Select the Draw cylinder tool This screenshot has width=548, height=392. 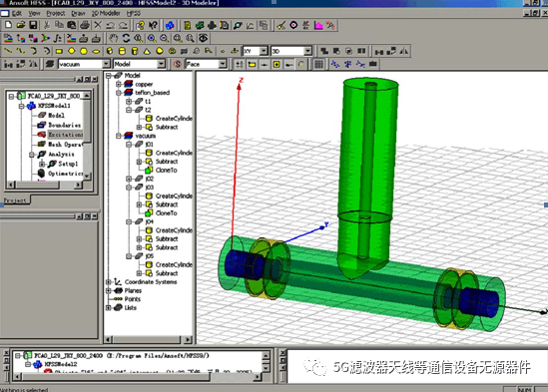point(122,51)
